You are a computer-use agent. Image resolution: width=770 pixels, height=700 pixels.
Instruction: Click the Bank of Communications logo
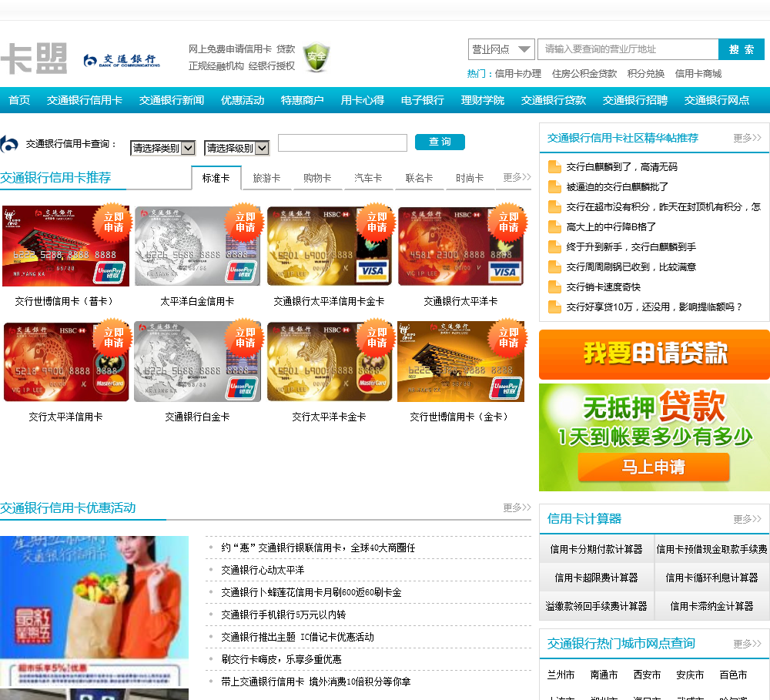(x=122, y=60)
